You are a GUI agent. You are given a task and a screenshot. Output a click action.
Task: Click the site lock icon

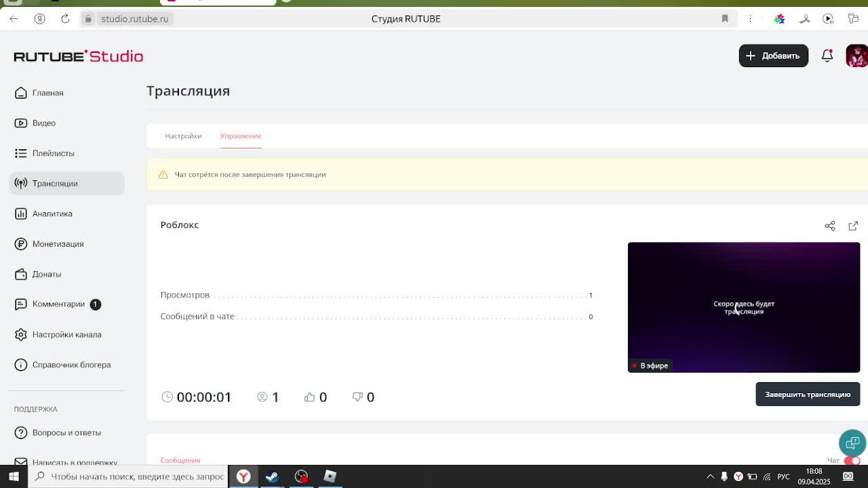87,19
